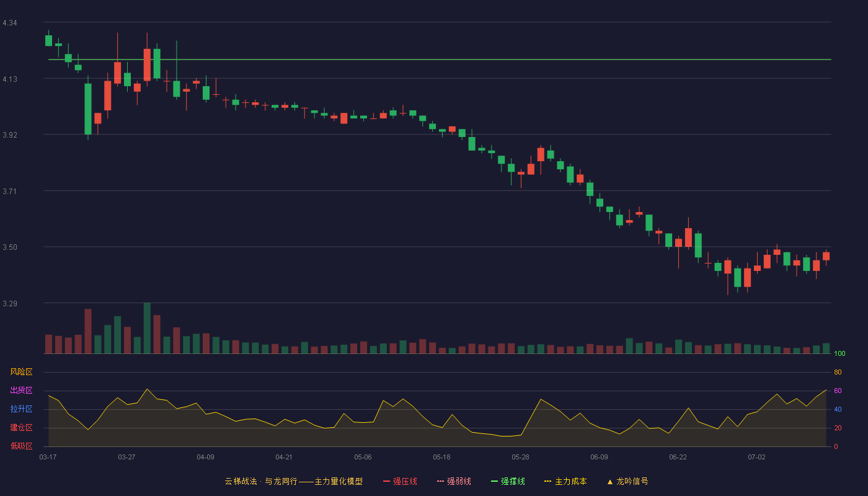Click the 04-21 date label
The height and width of the screenshot is (496, 868).
(284, 457)
